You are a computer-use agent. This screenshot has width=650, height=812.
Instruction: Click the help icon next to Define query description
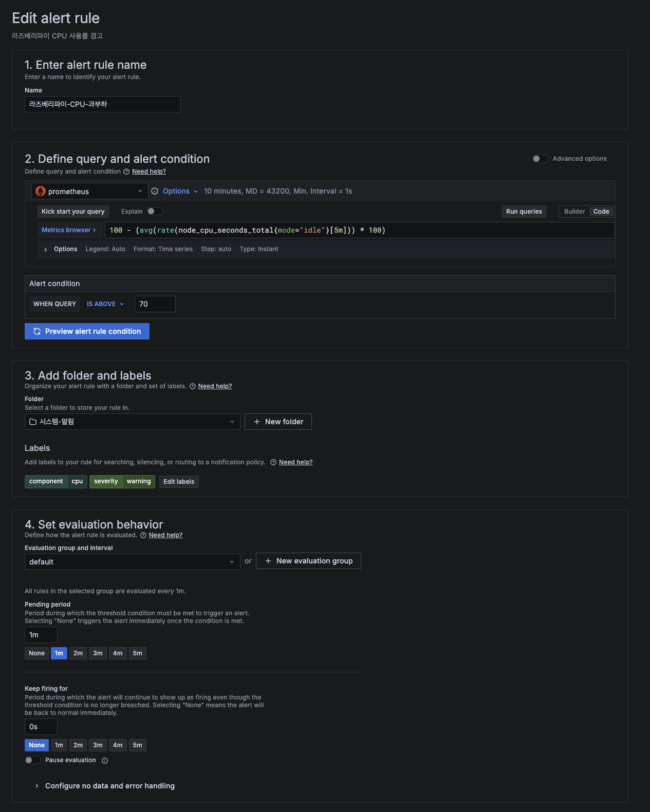[126, 172]
